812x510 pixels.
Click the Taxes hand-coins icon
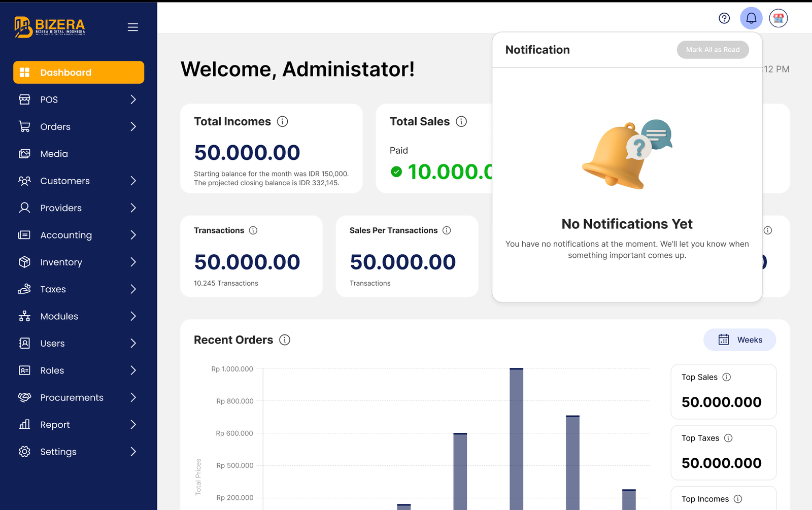(x=24, y=289)
